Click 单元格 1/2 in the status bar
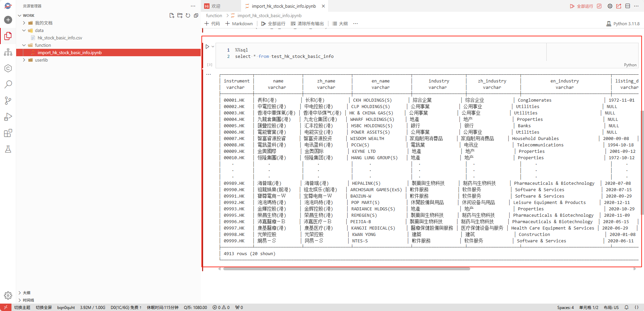Image resolution: width=644 pixels, height=311 pixels. tap(589, 307)
